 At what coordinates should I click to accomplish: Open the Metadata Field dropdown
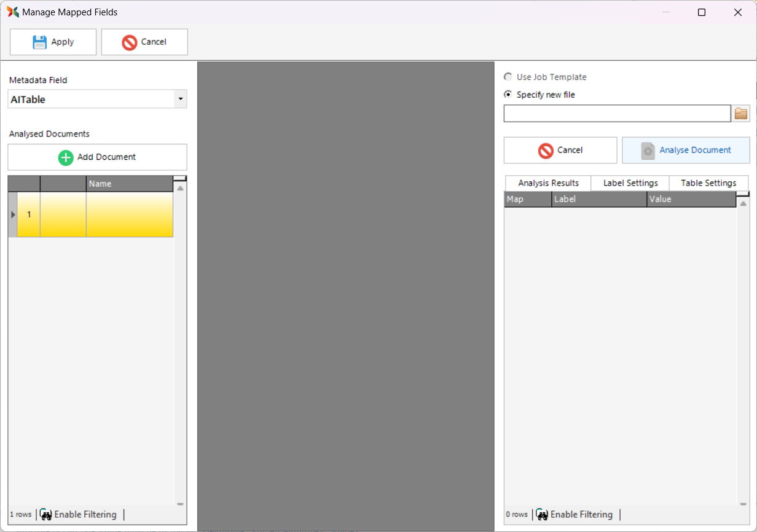click(180, 99)
